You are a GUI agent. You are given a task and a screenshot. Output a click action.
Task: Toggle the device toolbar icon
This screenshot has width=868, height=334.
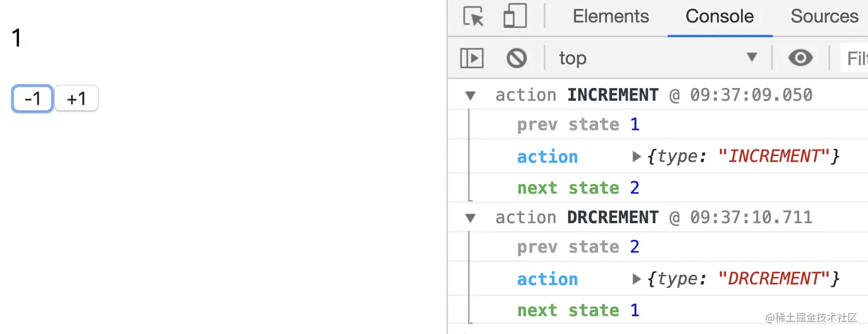pyautogui.click(x=515, y=16)
